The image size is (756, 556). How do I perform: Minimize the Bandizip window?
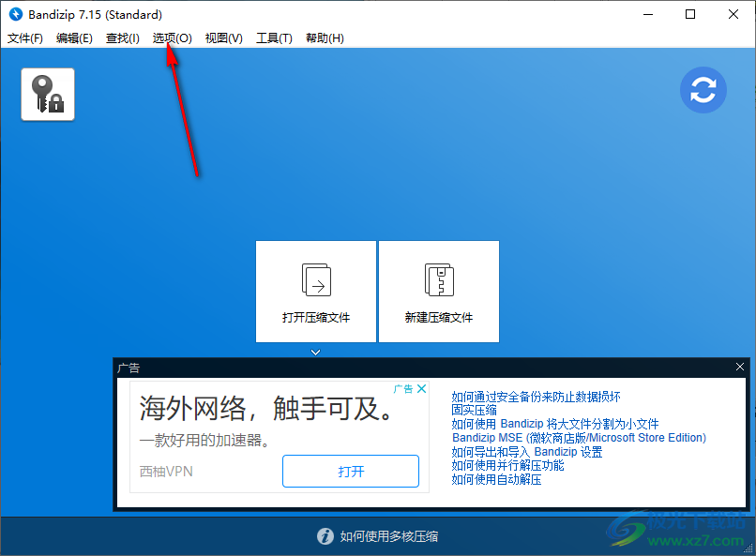point(648,14)
